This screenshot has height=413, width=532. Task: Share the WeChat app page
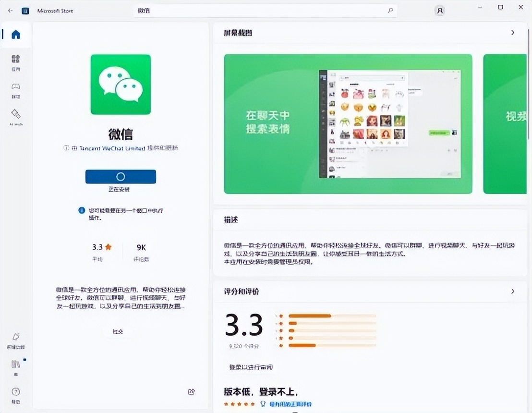(x=191, y=391)
